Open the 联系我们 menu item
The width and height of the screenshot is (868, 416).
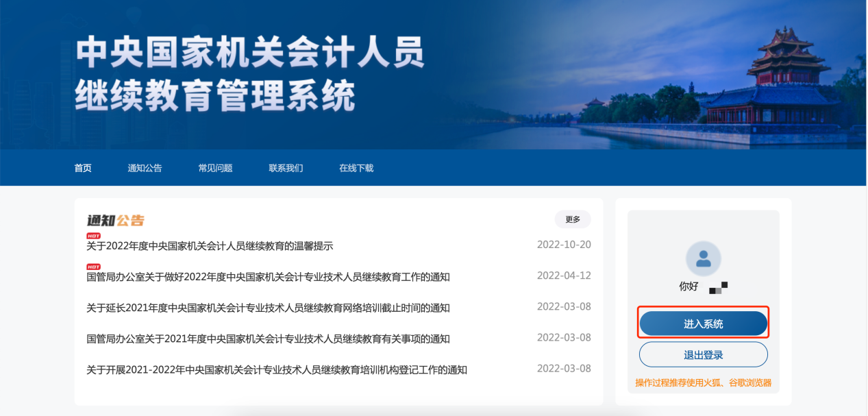[286, 168]
